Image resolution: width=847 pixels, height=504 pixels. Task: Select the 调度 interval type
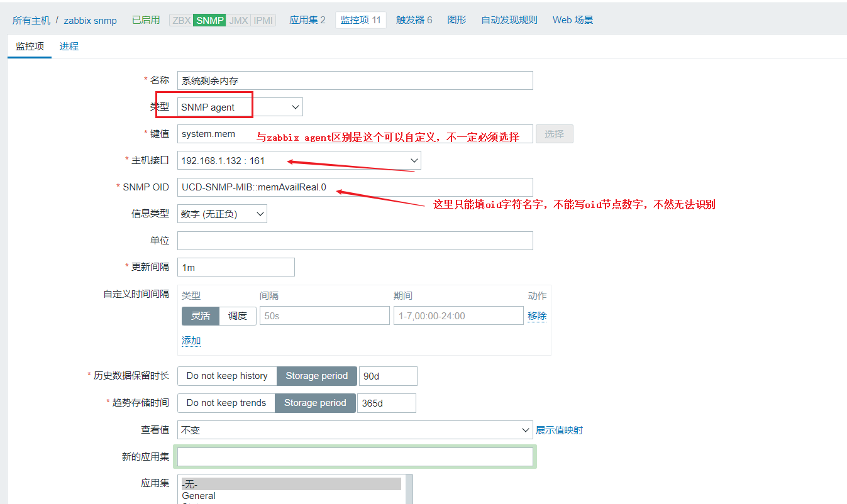coord(238,315)
